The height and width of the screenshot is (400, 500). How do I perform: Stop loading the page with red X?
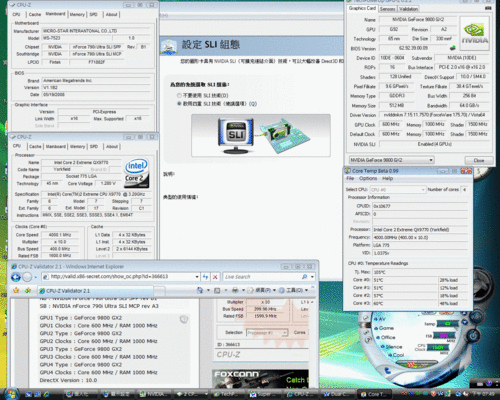point(215,277)
